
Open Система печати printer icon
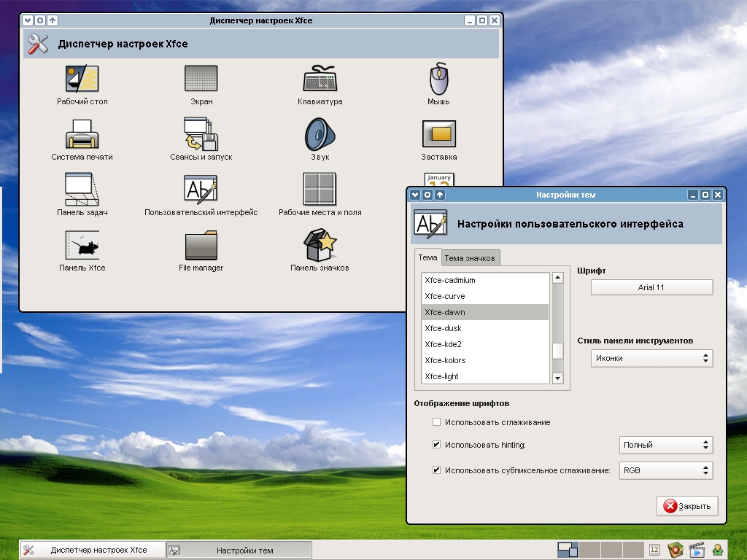pyautogui.click(x=82, y=134)
